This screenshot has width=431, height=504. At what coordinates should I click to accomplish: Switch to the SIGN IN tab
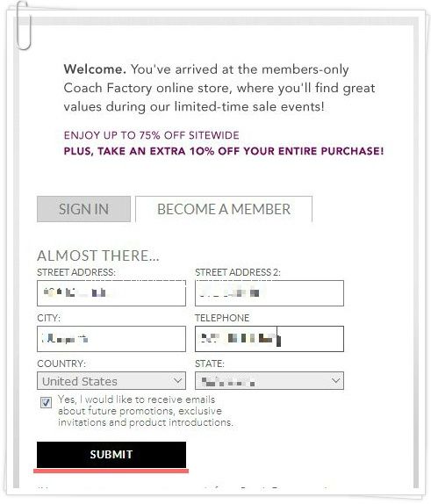pos(83,209)
